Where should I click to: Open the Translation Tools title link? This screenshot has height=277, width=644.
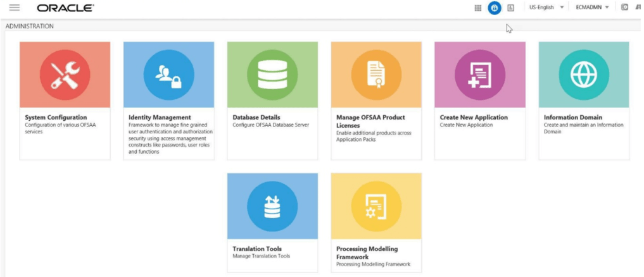(257, 249)
